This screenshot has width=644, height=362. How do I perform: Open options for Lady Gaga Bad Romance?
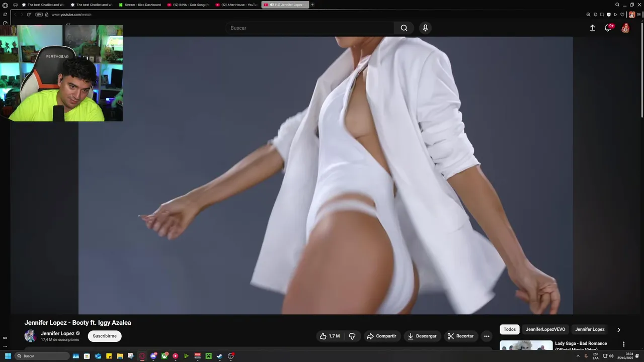(x=624, y=344)
